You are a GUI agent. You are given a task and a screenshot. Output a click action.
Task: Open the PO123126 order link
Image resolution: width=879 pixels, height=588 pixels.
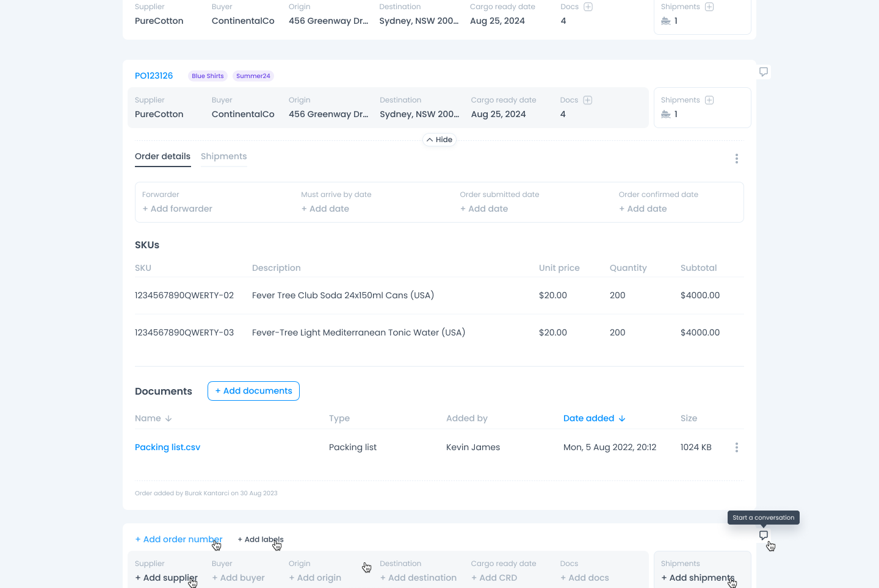[x=154, y=76]
